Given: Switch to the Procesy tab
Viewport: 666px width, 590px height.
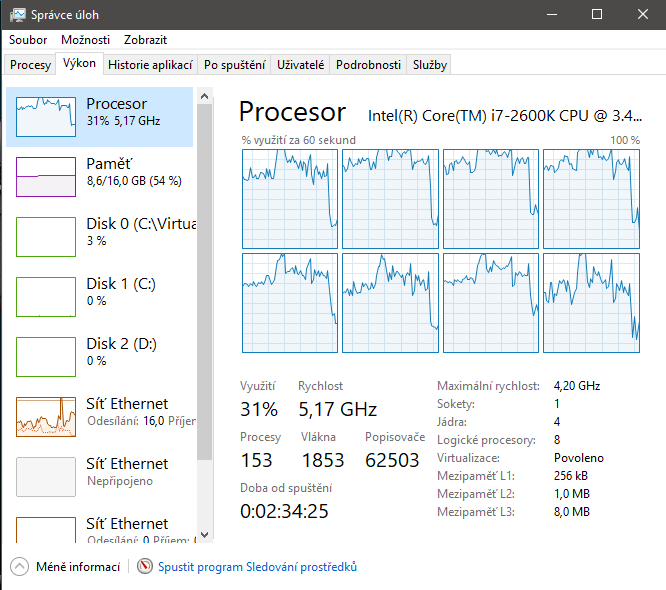Looking at the screenshot, I should tap(30, 65).
